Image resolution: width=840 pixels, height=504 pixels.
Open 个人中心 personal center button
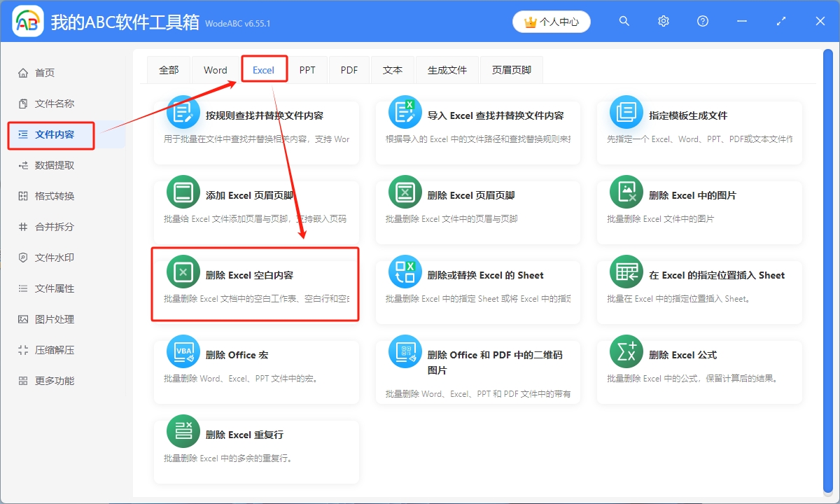coord(552,22)
